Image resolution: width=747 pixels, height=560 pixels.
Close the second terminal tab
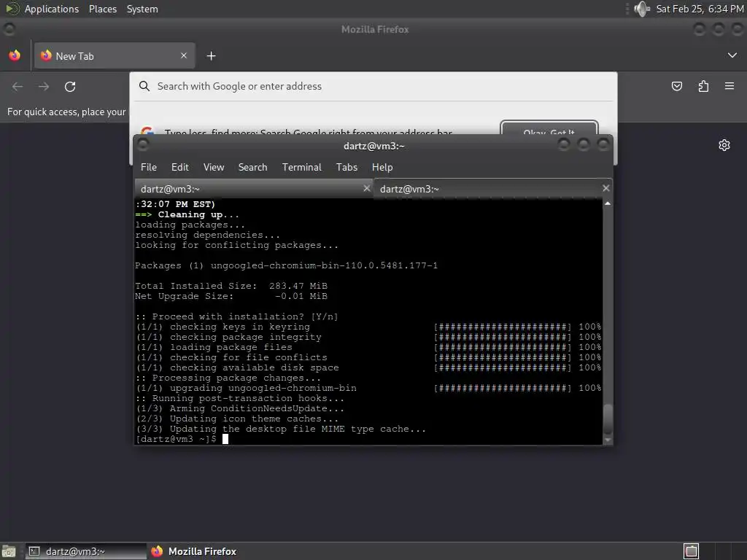(x=606, y=189)
